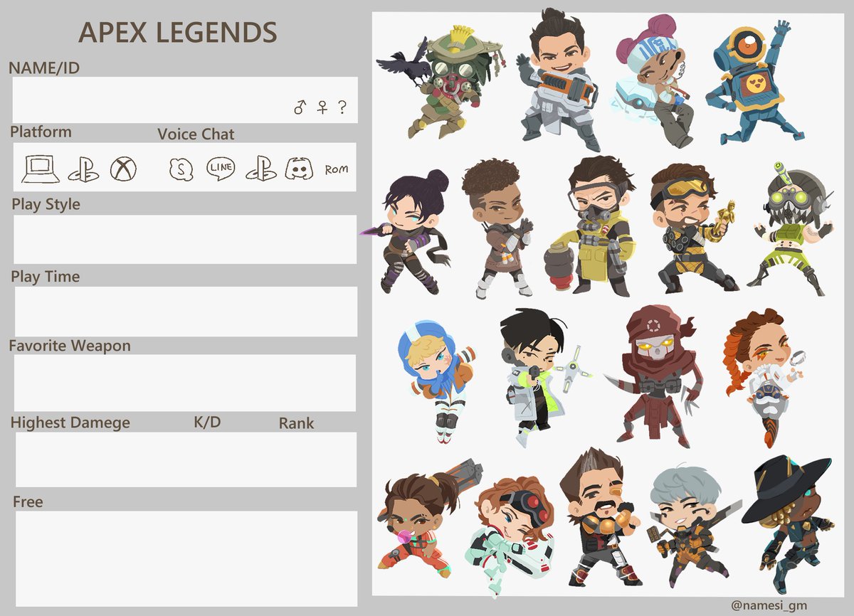854x616 pixels.
Task: Click the box below Highest Damege, K/D, Rank
Action: 186,460
